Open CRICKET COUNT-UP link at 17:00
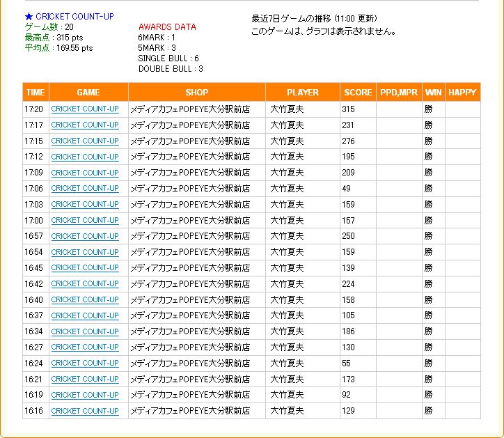 85,220
